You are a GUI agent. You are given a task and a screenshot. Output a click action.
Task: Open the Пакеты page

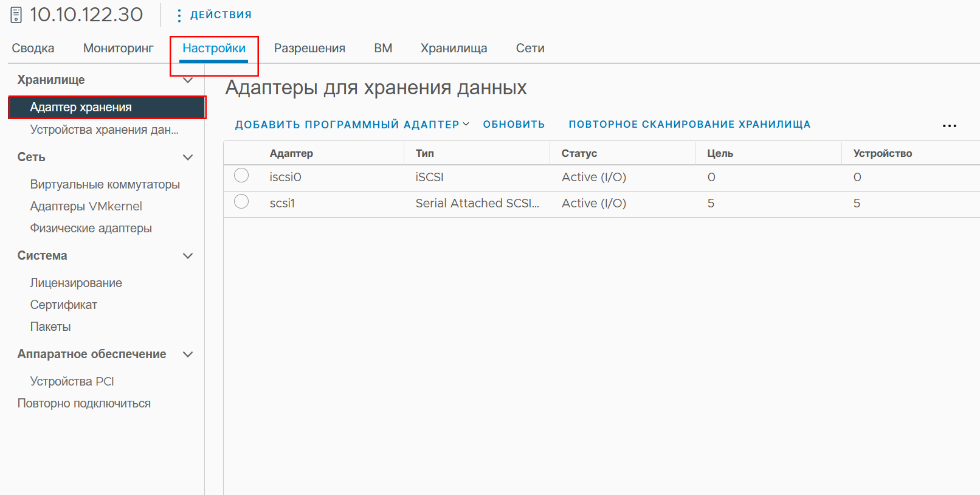(50, 327)
